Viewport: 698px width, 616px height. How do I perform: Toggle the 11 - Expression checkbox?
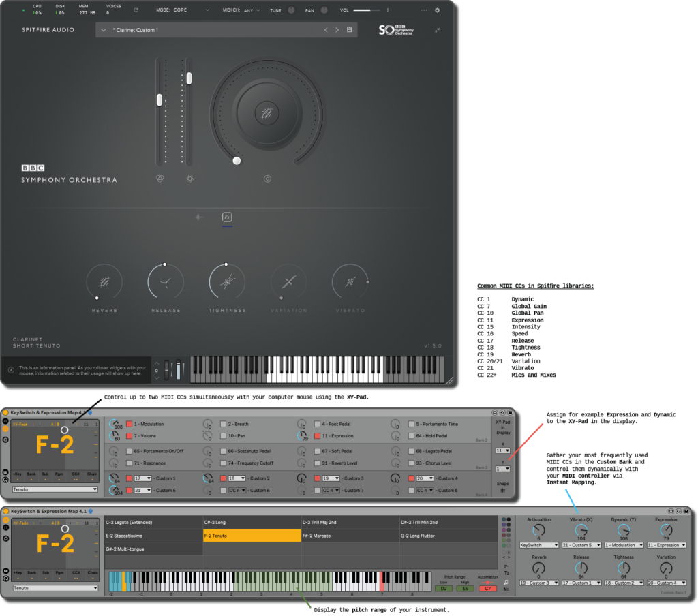pos(317,435)
